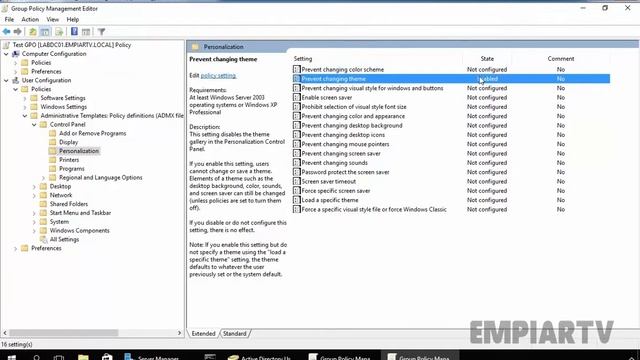Select Add or Remove Programs in tree
This screenshot has height=360, width=640.
click(92, 133)
